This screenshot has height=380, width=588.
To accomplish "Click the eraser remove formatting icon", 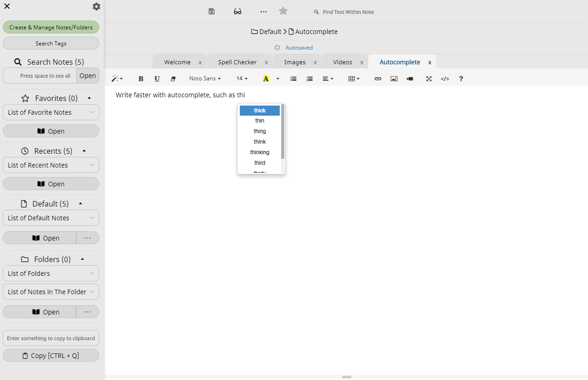I will point(173,78).
